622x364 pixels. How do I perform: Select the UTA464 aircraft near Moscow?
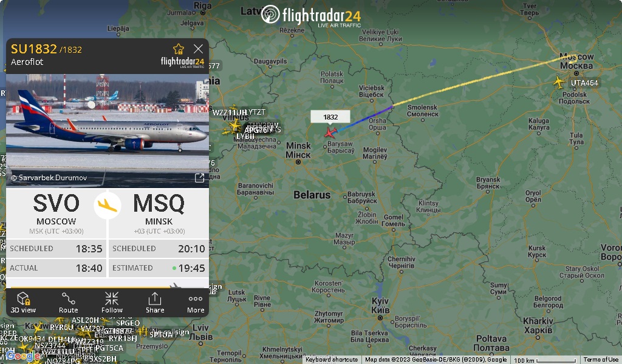(x=559, y=83)
